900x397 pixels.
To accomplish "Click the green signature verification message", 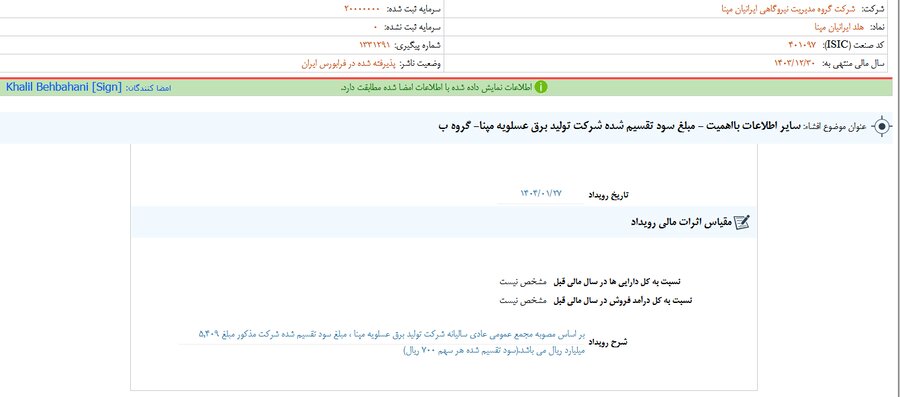I will pos(436,87).
